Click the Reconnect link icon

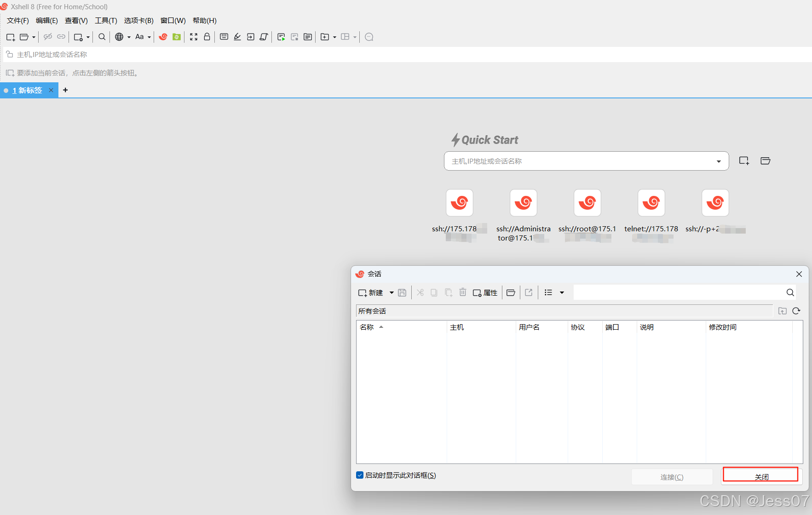pos(61,37)
